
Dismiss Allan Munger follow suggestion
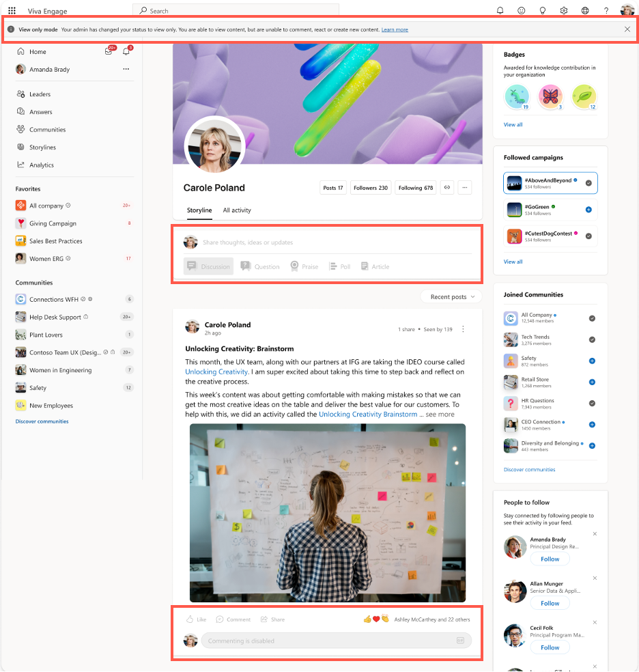coord(595,578)
